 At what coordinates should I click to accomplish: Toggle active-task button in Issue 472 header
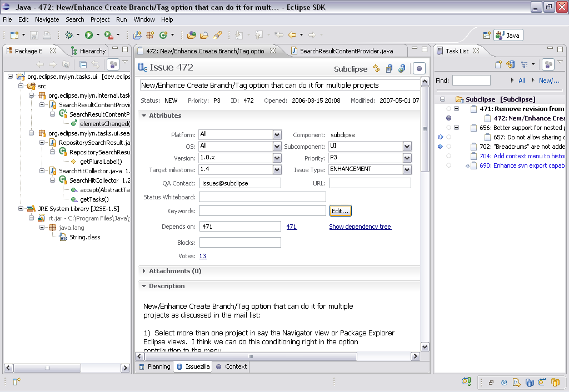pos(420,69)
